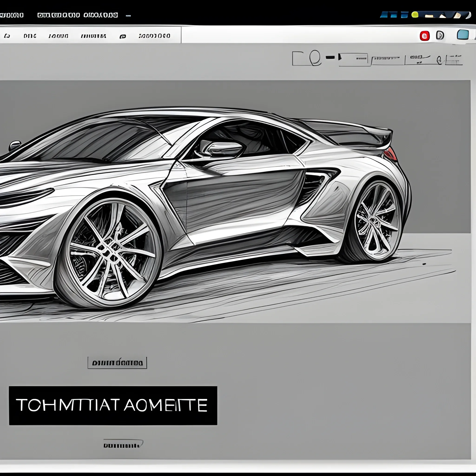The image size is (476, 476).
Task: Open the short menu label right after leading icon
Action: pyautogui.click(x=30, y=36)
